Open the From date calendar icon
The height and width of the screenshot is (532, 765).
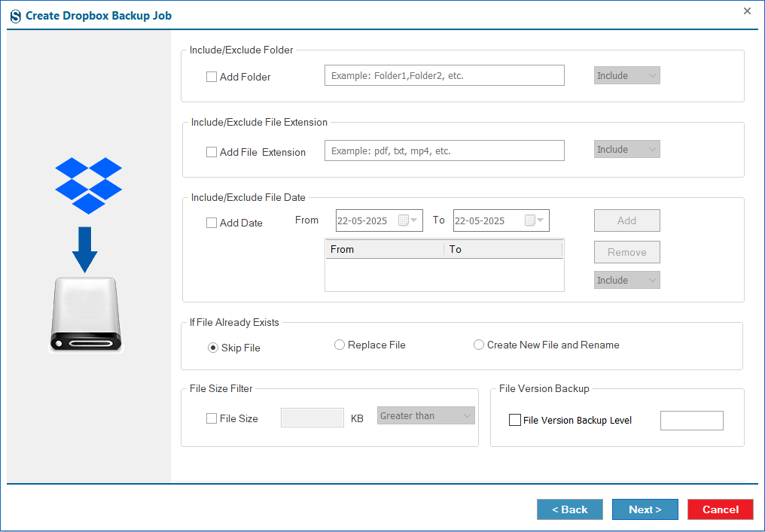[x=407, y=220]
